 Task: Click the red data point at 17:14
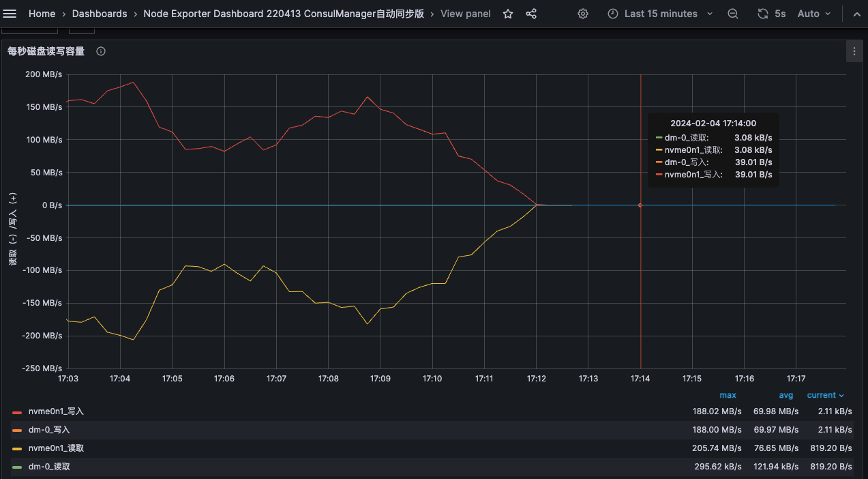pyautogui.click(x=640, y=205)
